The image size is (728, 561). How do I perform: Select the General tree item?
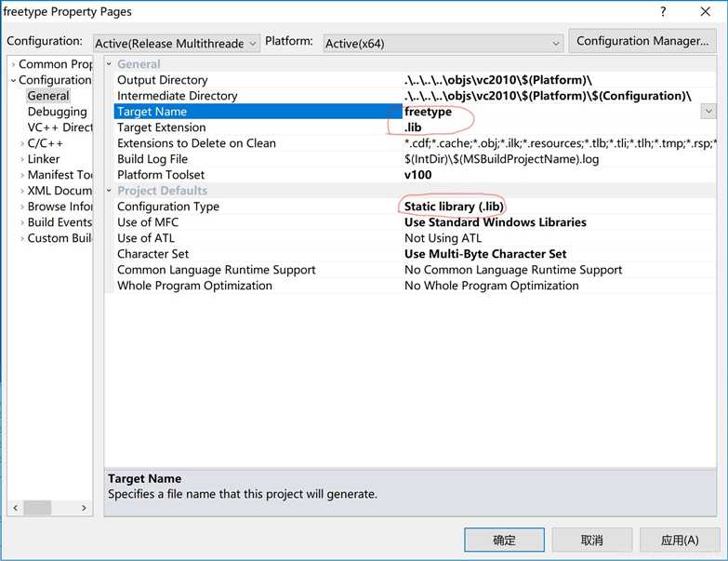click(x=48, y=96)
